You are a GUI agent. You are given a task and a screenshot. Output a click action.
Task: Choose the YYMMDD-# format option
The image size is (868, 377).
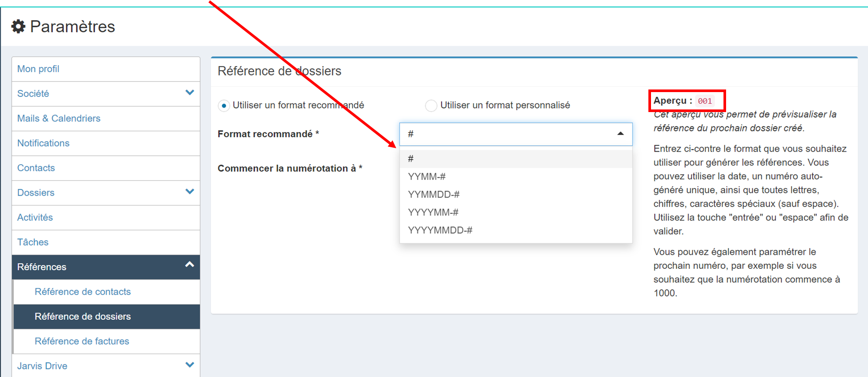516,195
